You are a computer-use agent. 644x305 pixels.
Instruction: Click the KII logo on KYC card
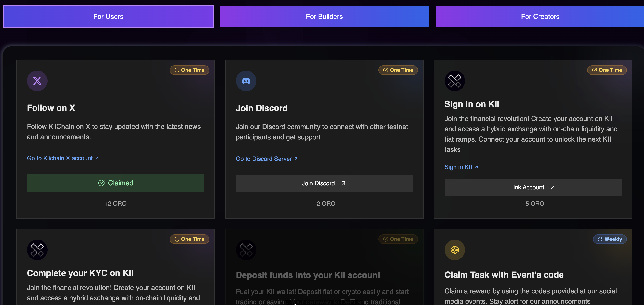coord(37,250)
